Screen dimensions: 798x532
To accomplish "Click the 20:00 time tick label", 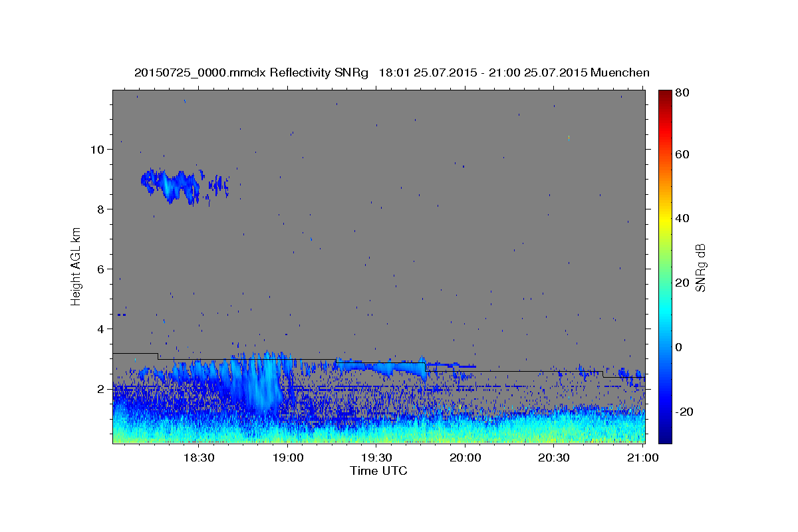I will tap(465, 458).
